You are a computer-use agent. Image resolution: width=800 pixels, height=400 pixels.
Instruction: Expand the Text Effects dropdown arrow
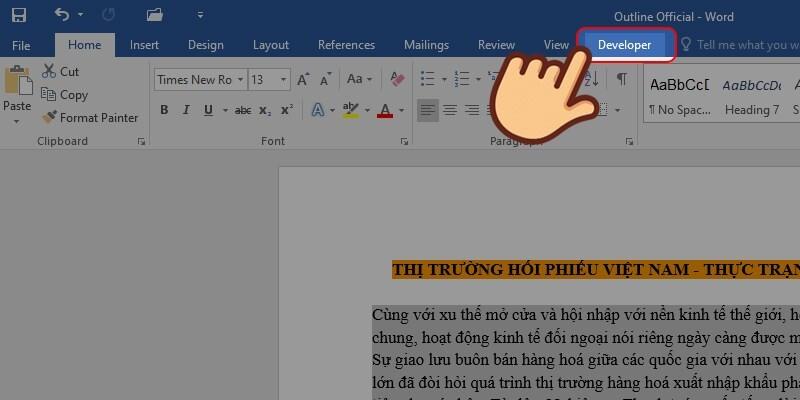pyautogui.click(x=332, y=110)
